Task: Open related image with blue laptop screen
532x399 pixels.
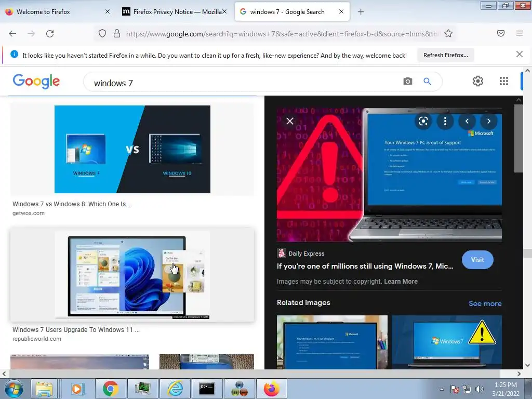Action: (x=332, y=342)
